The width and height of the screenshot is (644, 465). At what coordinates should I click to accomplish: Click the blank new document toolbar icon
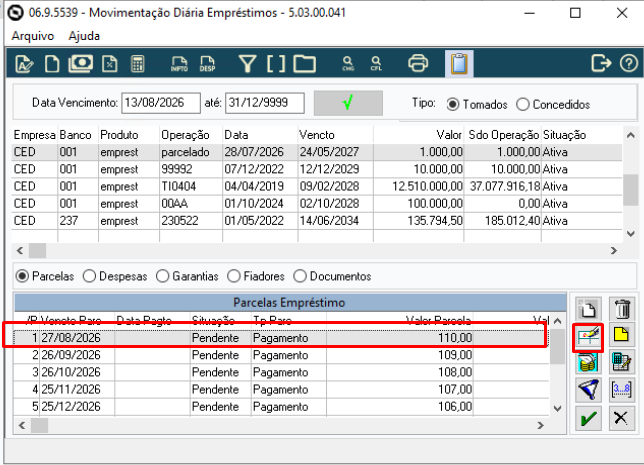point(52,64)
